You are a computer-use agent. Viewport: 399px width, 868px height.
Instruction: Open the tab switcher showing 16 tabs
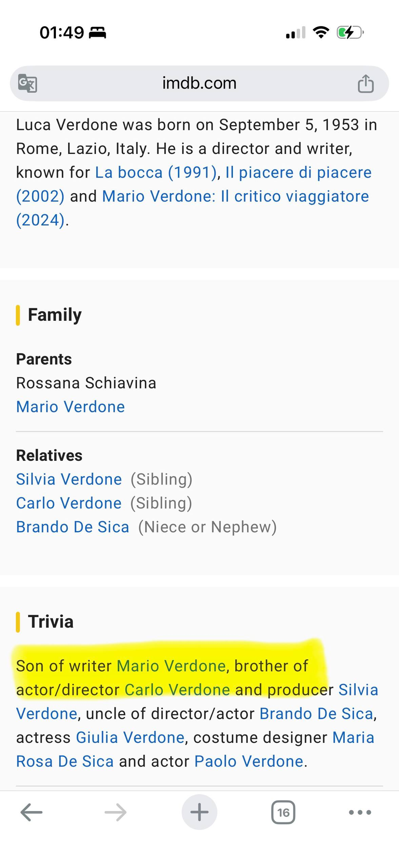pos(283,812)
